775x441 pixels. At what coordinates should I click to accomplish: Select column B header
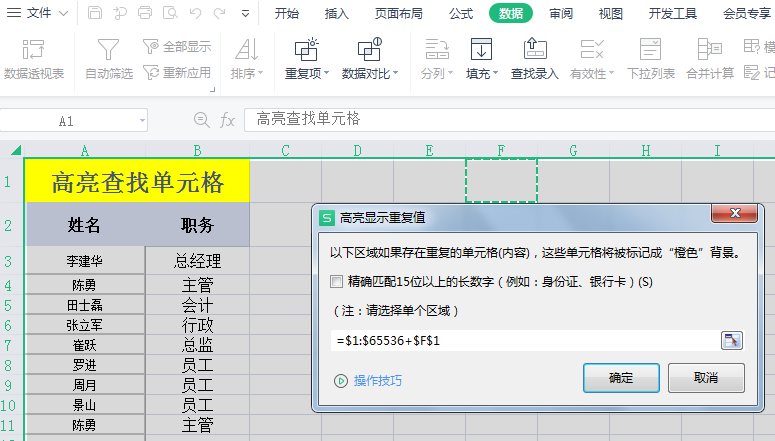tap(197, 150)
